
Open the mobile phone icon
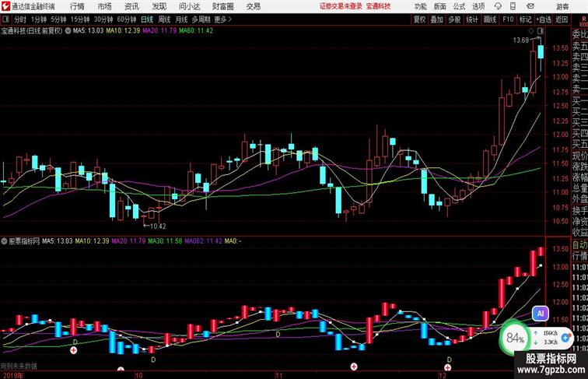point(513,6)
